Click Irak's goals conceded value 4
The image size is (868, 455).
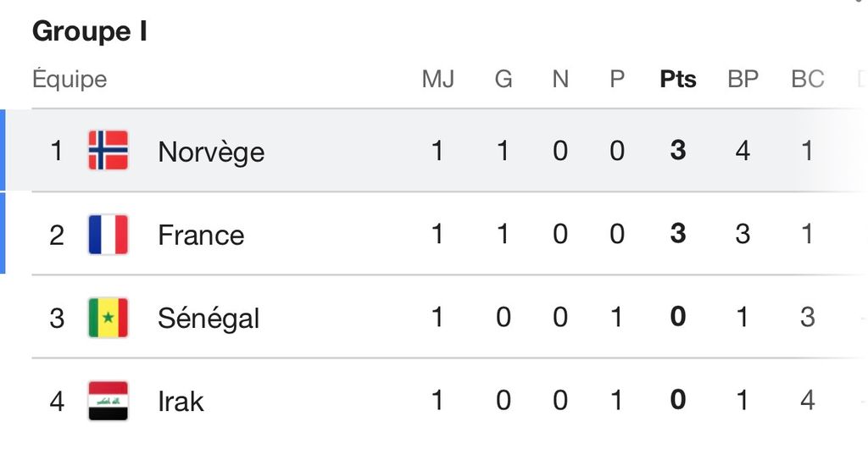coord(808,400)
